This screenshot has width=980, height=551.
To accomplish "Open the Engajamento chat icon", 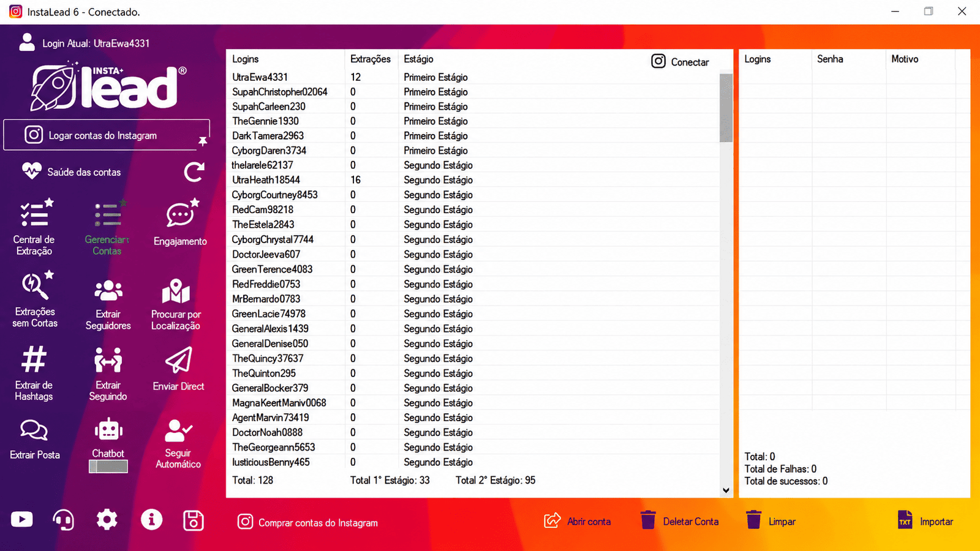I will [182, 213].
